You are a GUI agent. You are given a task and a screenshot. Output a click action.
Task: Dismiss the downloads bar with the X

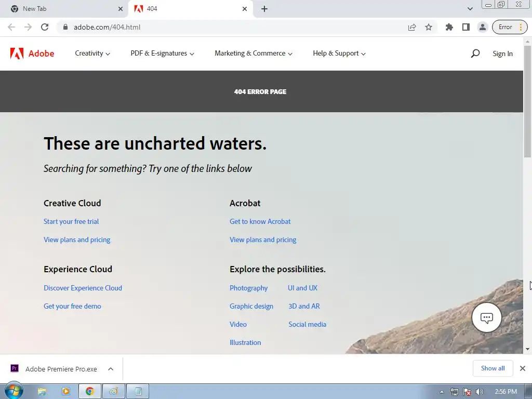pos(523,368)
